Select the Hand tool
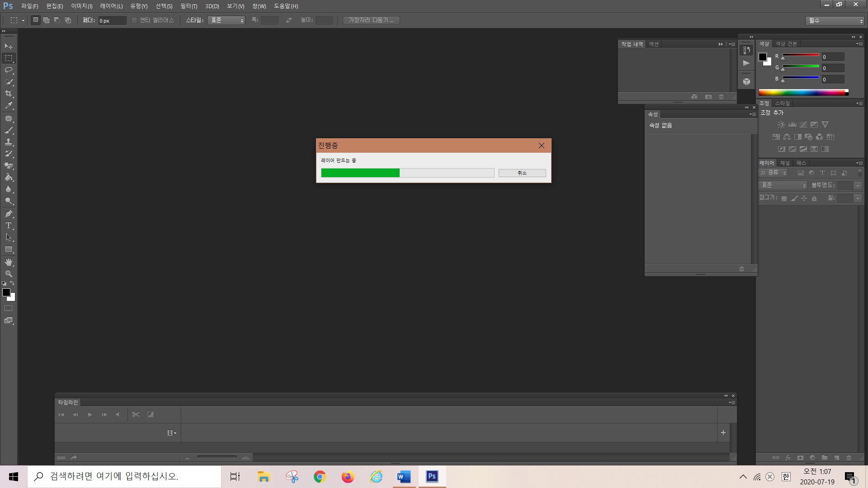Screen dimensions: 868x488 [9, 262]
